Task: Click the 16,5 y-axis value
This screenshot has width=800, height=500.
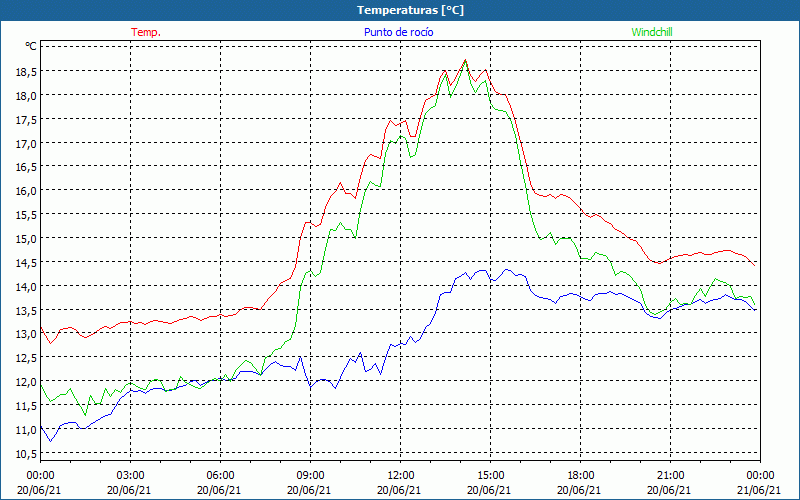Action: click(x=27, y=167)
